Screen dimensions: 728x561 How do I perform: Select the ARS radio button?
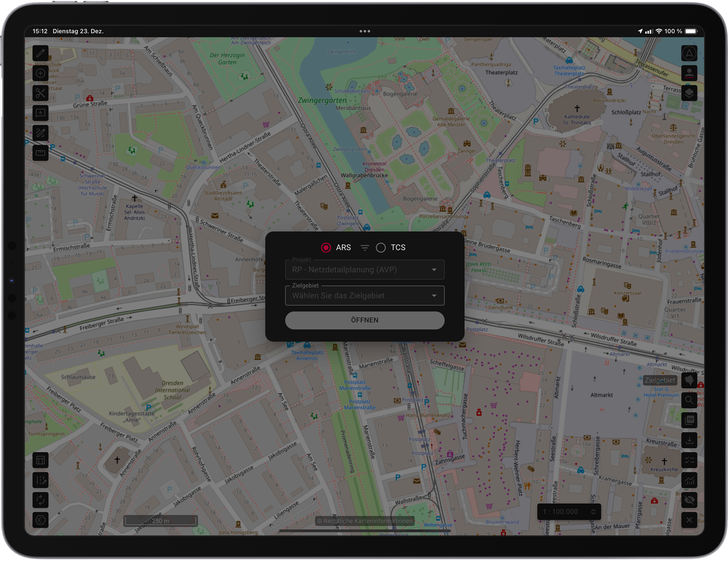click(326, 247)
